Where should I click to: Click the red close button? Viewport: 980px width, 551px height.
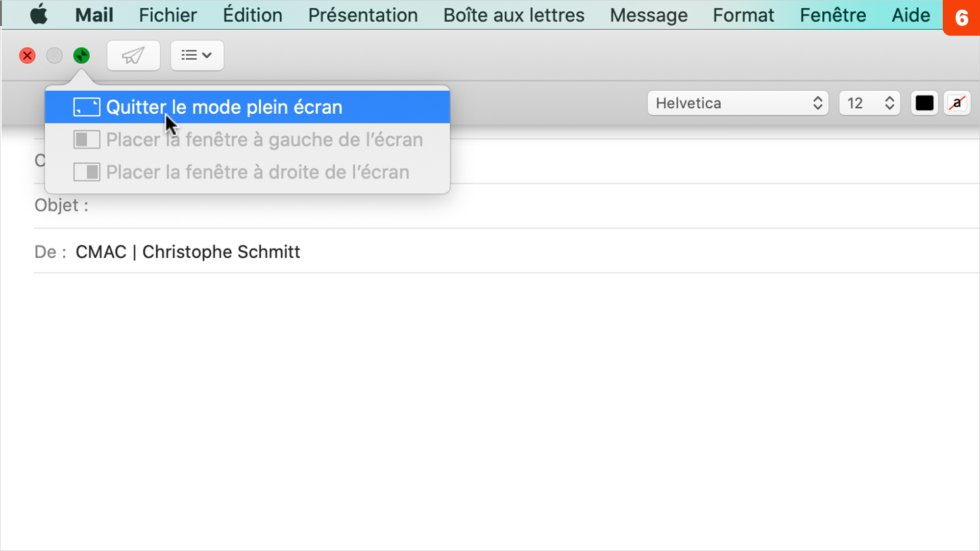point(27,55)
